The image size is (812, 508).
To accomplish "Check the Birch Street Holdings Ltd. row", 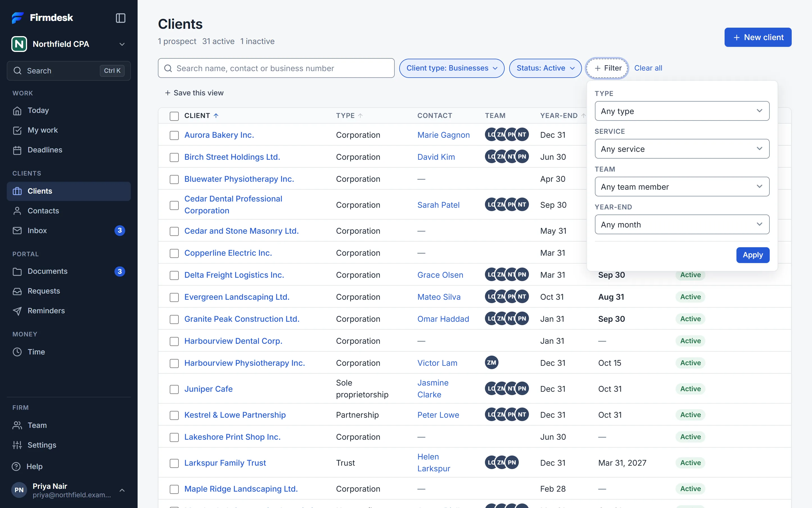I will [174, 157].
